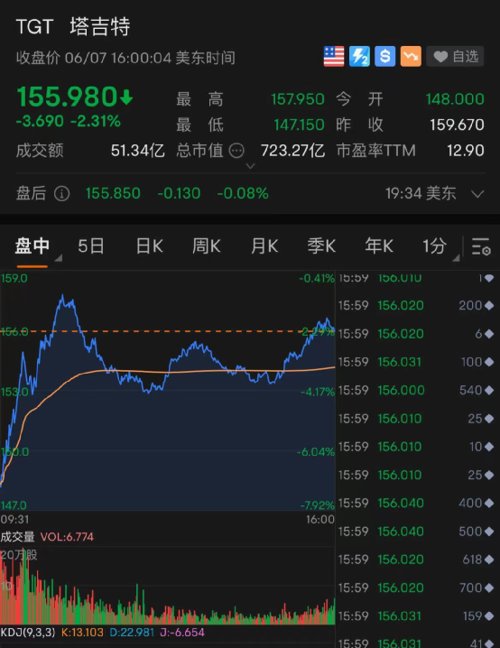Screen dimensions: 500x648
Task: Select the trade row with volume 500
Action: point(417,531)
